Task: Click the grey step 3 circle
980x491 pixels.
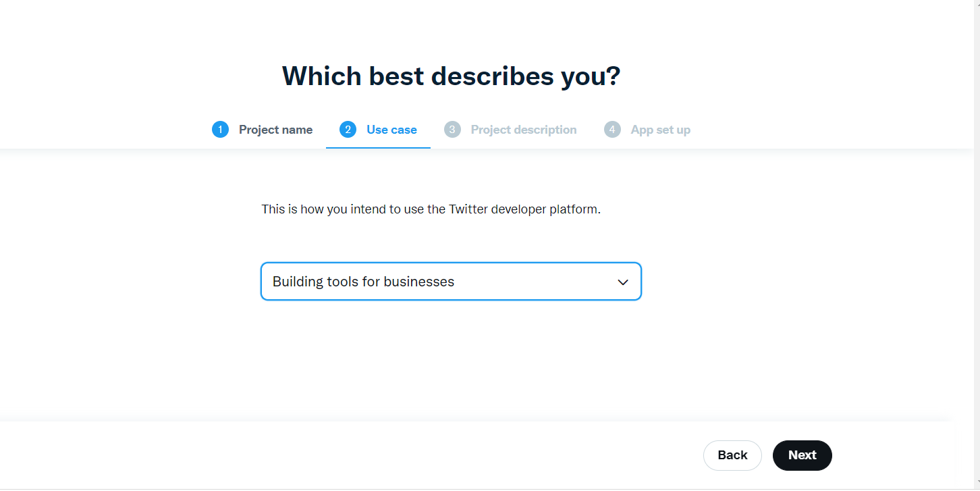Action: 452,129
